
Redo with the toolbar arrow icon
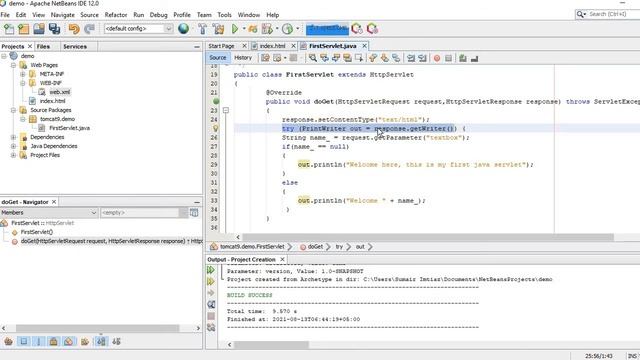pos(89,29)
